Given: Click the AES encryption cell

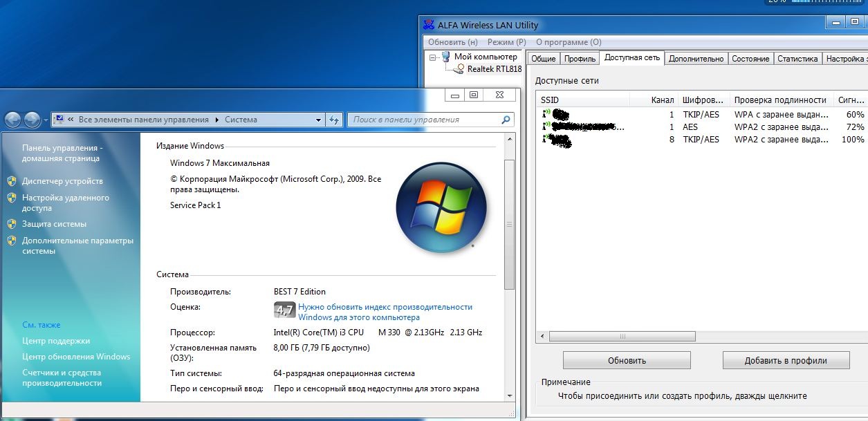Looking at the screenshot, I should click(690, 127).
